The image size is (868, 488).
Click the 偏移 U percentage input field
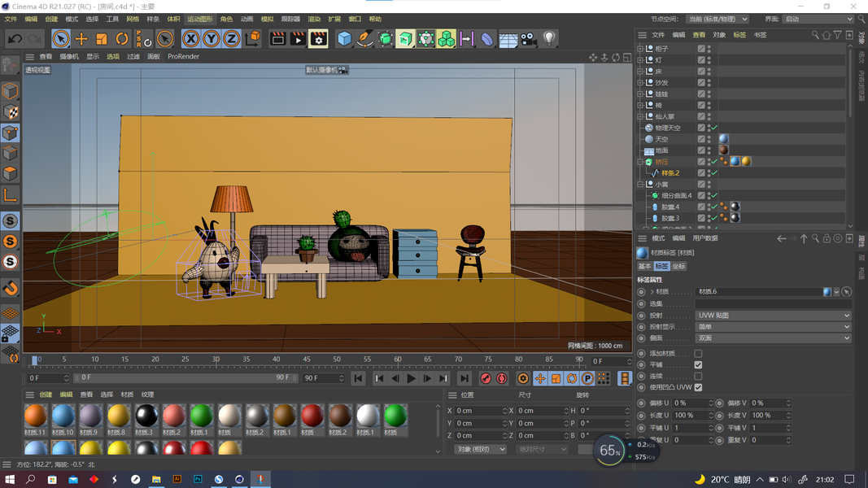(x=692, y=403)
